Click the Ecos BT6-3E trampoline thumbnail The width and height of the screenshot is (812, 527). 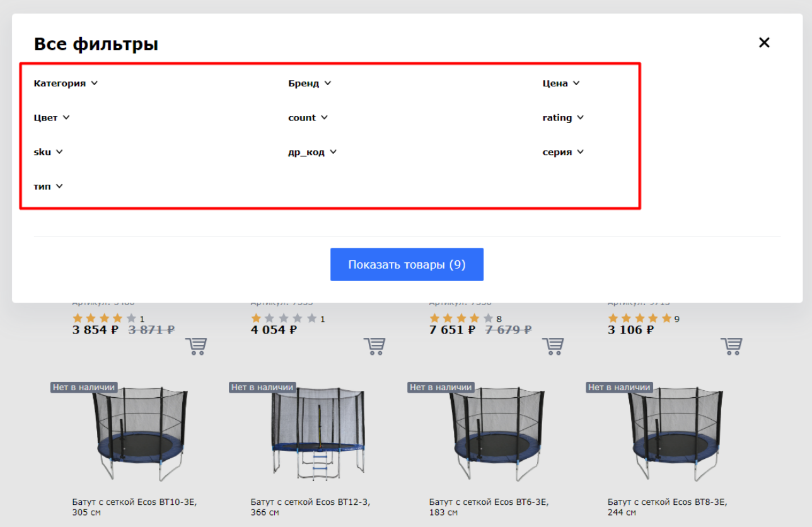click(496, 435)
